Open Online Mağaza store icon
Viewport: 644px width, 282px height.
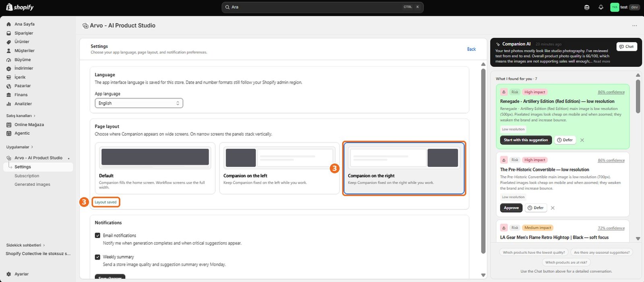9,125
